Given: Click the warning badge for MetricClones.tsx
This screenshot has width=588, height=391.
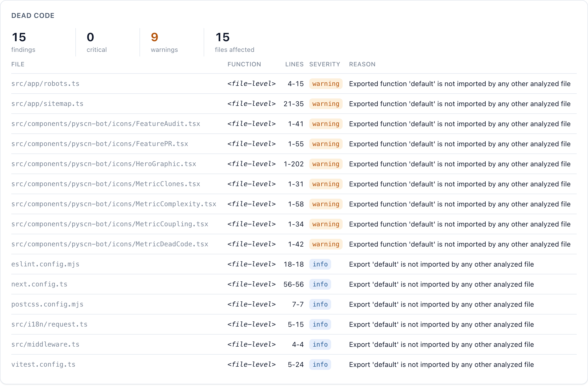Looking at the screenshot, I should [326, 184].
